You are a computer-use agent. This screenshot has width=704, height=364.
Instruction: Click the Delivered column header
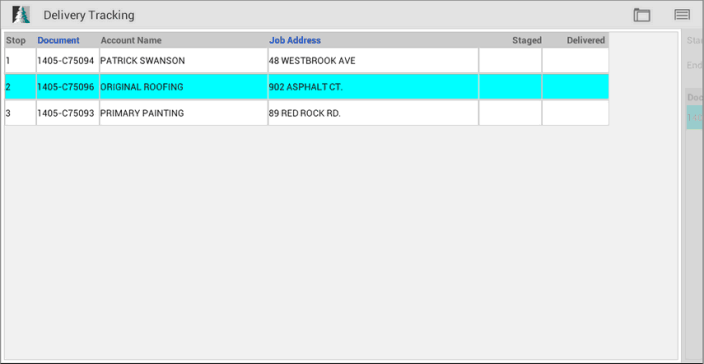click(585, 40)
